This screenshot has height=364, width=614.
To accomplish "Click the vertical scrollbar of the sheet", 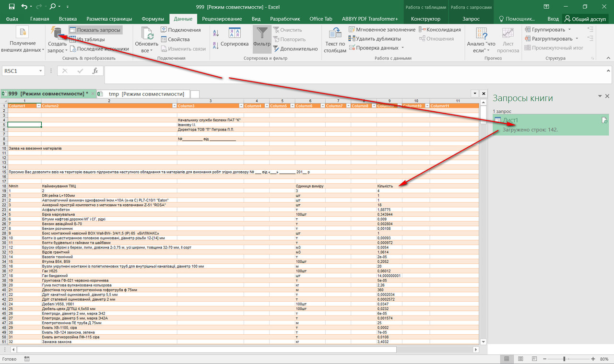I will click(483, 223).
